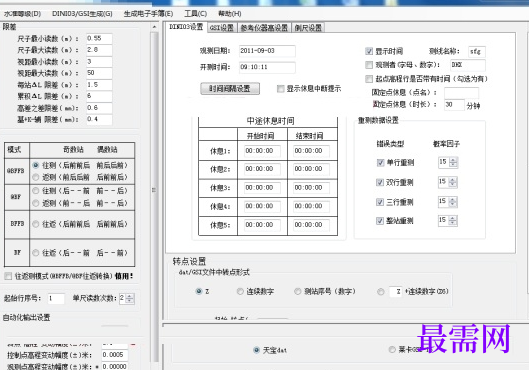Enable 显示休息中断提示 checkbox

click(x=280, y=89)
